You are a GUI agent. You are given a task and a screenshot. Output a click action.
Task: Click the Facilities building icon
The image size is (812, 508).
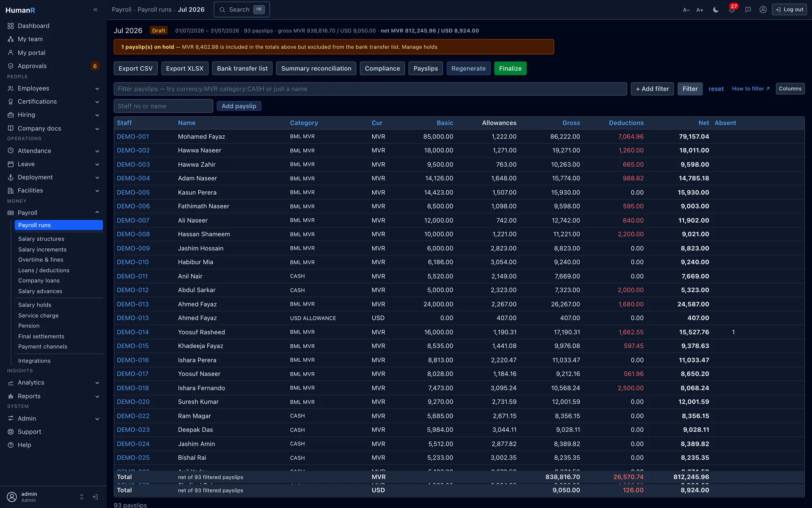[11, 191]
